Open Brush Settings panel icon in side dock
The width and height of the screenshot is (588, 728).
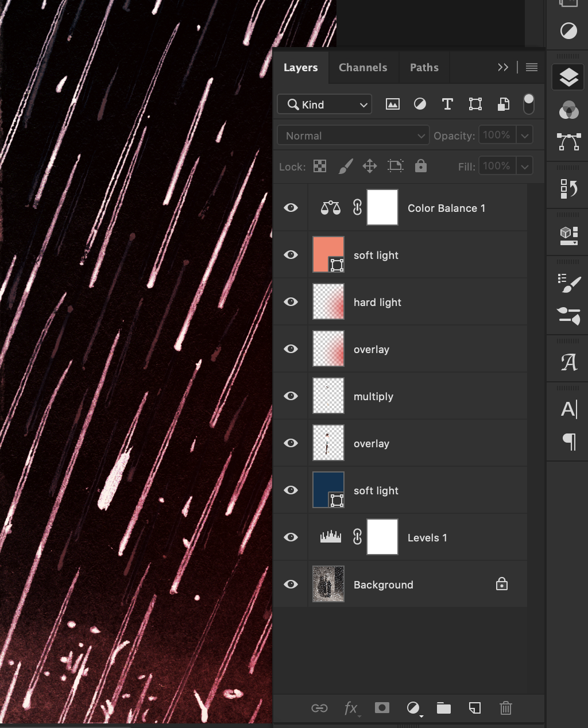point(568,283)
